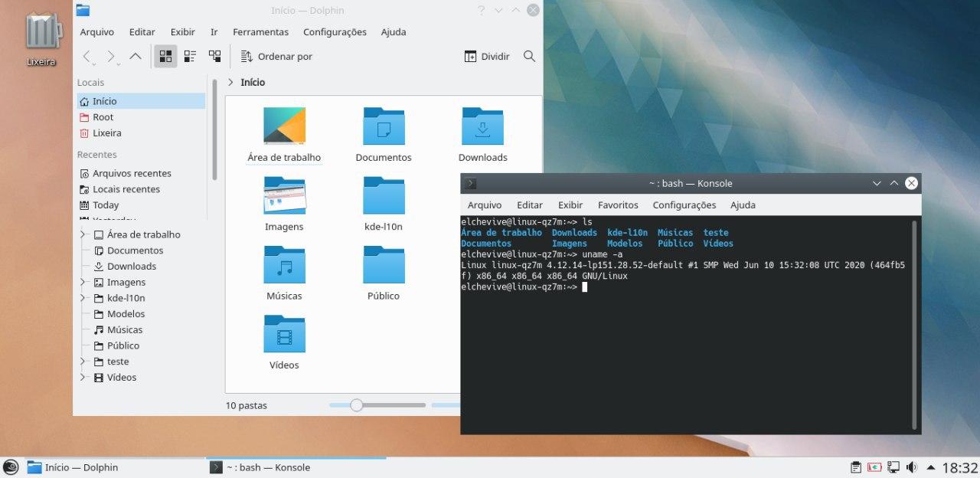Open battery tray icon

coord(875,467)
